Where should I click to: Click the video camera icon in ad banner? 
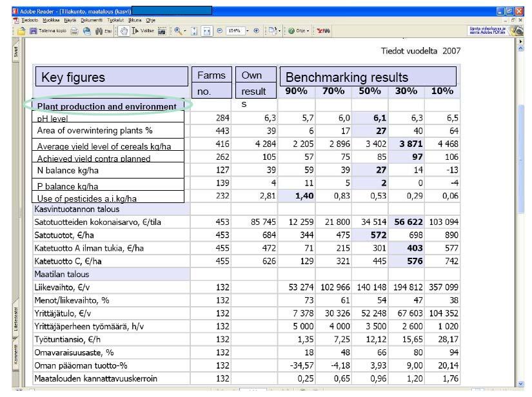(x=517, y=30)
